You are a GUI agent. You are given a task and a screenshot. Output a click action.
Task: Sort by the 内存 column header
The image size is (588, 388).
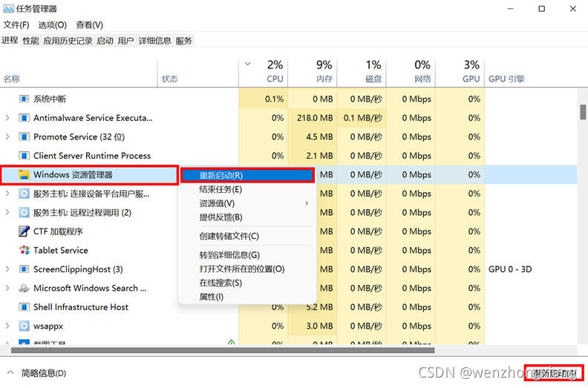pos(313,73)
